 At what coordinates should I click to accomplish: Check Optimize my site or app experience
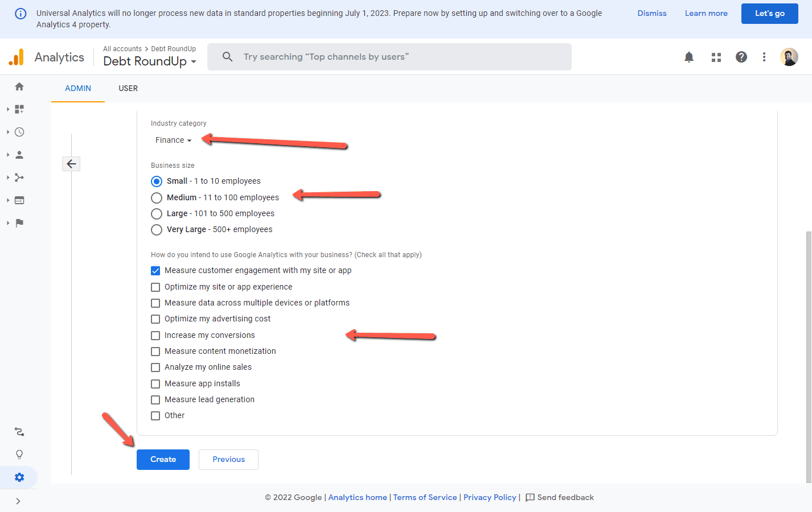[155, 287]
